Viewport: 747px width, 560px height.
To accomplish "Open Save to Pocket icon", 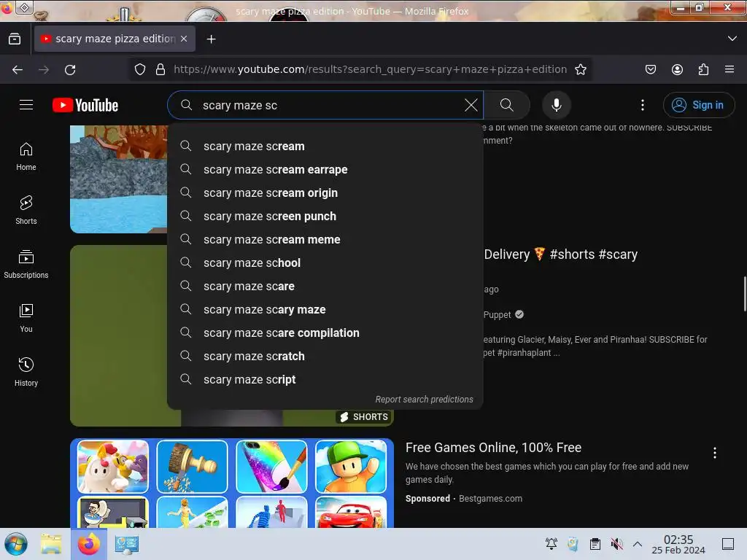I will (650, 69).
